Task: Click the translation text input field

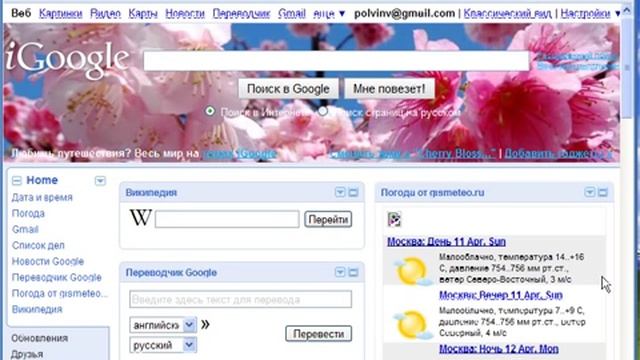Action: (x=240, y=299)
